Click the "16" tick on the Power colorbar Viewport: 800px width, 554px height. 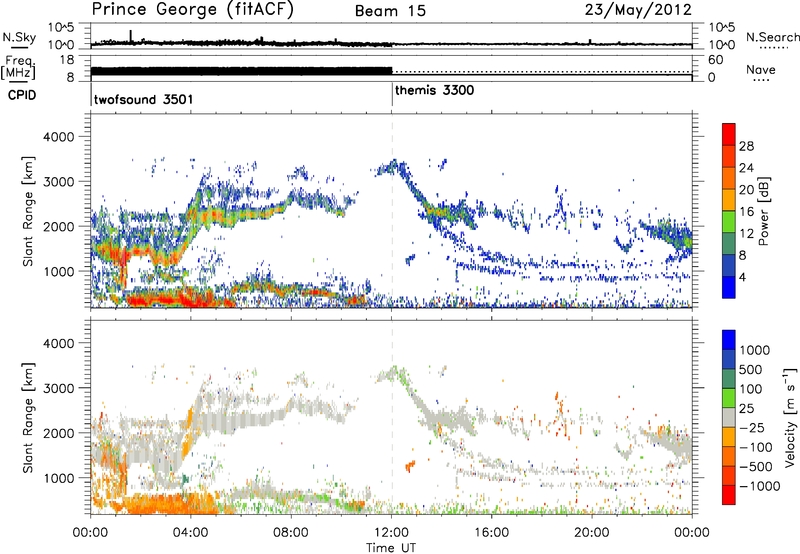(746, 212)
